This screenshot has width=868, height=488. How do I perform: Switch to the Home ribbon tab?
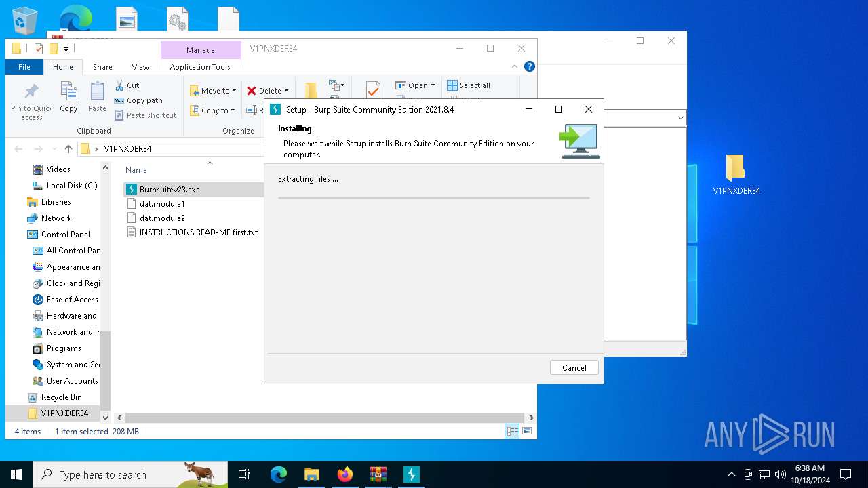point(63,67)
